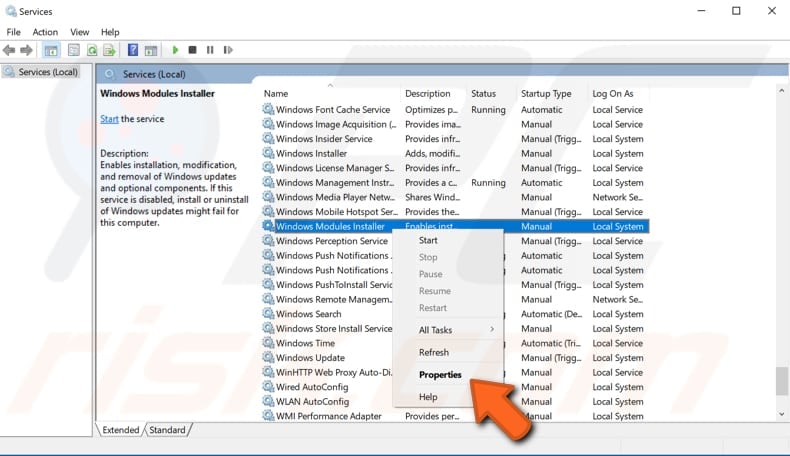Click the scrollbar down arrow

click(x=781, y=414)
